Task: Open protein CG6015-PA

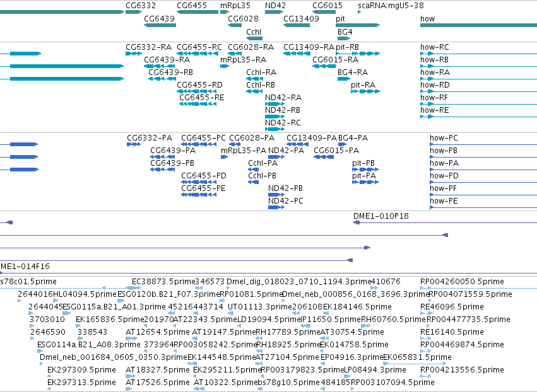Action: click(336, 151)
